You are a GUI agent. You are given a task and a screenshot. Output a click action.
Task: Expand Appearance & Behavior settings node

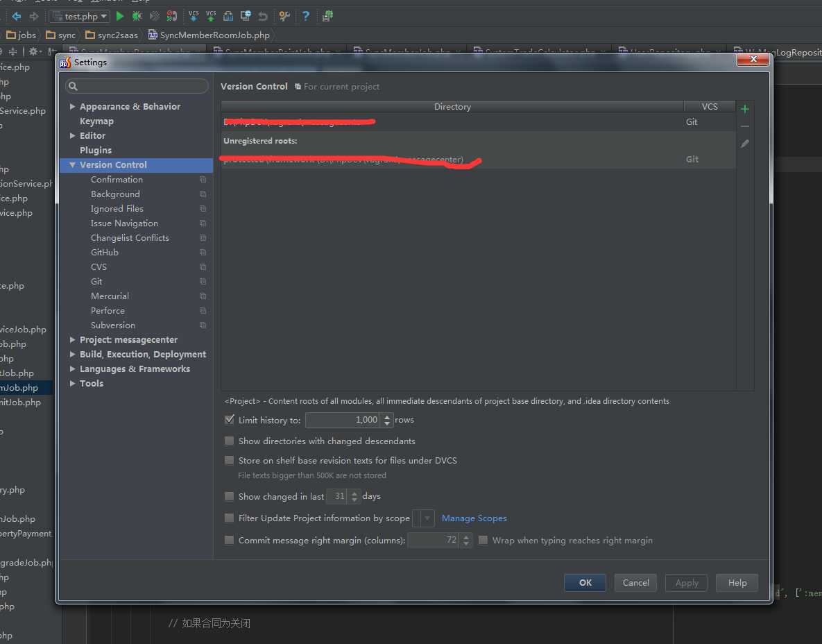(72, 106)
